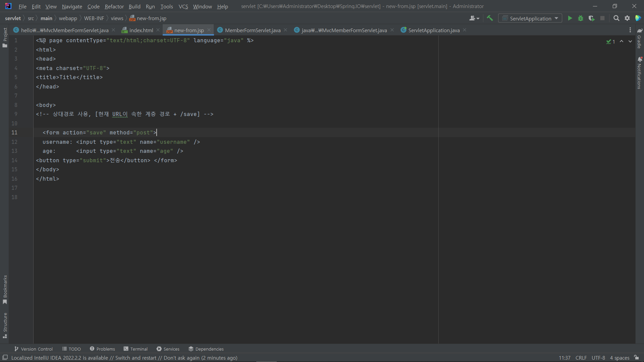This screenshot has width=644, height=362.
Task: Click the Stop process square icon
Action: (602, 18)
